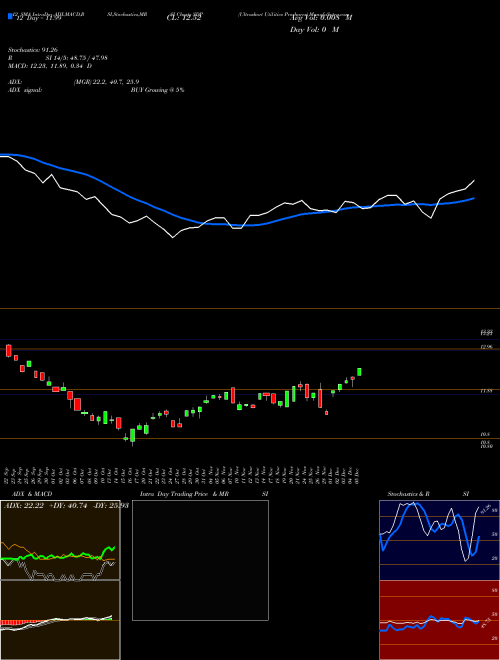The width and height of the screenshot is (500, 660).
Task: Select the 'Stochastics: 91.26' value
Action: (33, 50)
